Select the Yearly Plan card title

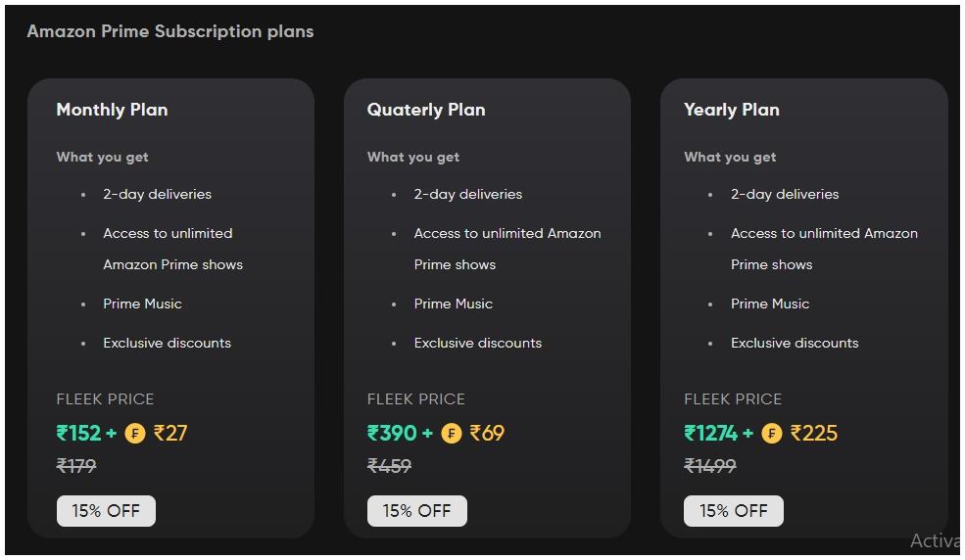click(731, 110)
